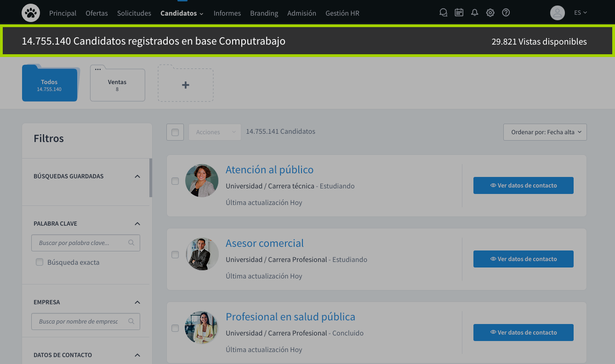The width and height of the screenshot is (615, 364).
Task: Open the chat messages icon
Action: [x=443, y=13]
